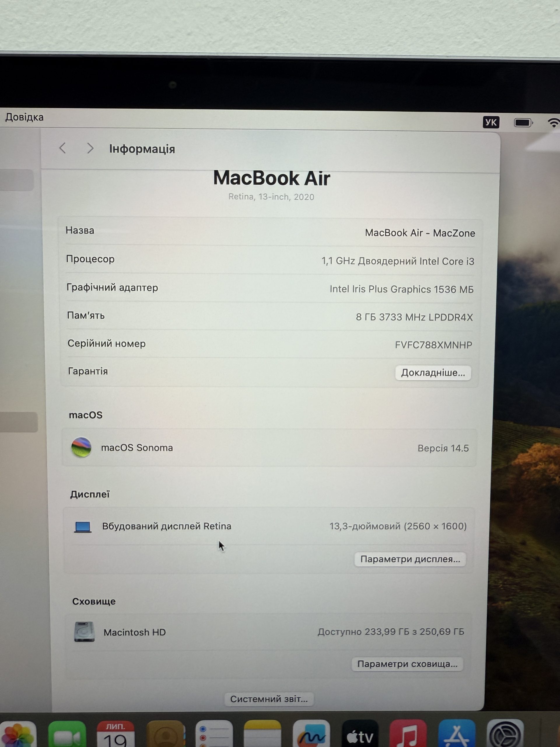Image resolution: width=560 pixels, height=747 pixels.
Task: Click Intel Iris Plus Graphics 1536 МБ
Action: 402,289
